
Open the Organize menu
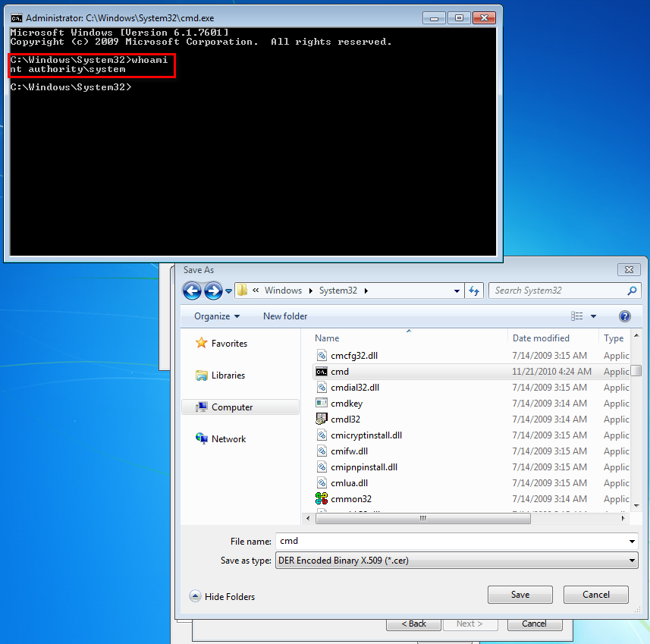(217, 316)
